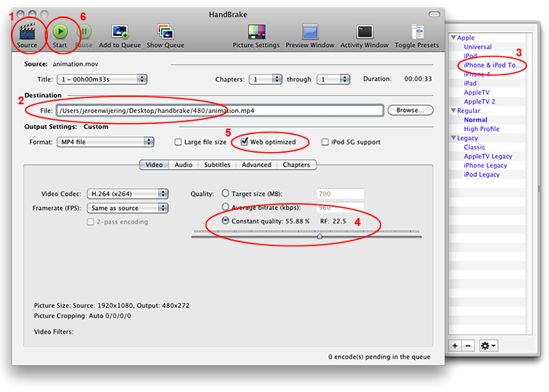Select the AppleTV 2 preset

coord(479,101)
